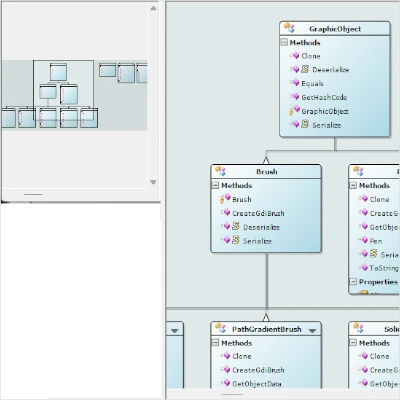Open dropdown arrow of partially hidden left class
This screenshot has height=400, width=400.
[175, 330]
